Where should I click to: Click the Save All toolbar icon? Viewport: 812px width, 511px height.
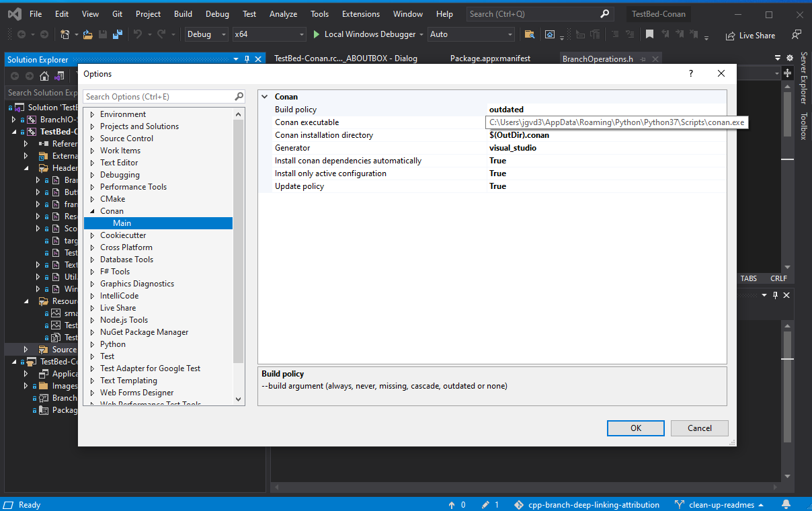click(118, 34)
